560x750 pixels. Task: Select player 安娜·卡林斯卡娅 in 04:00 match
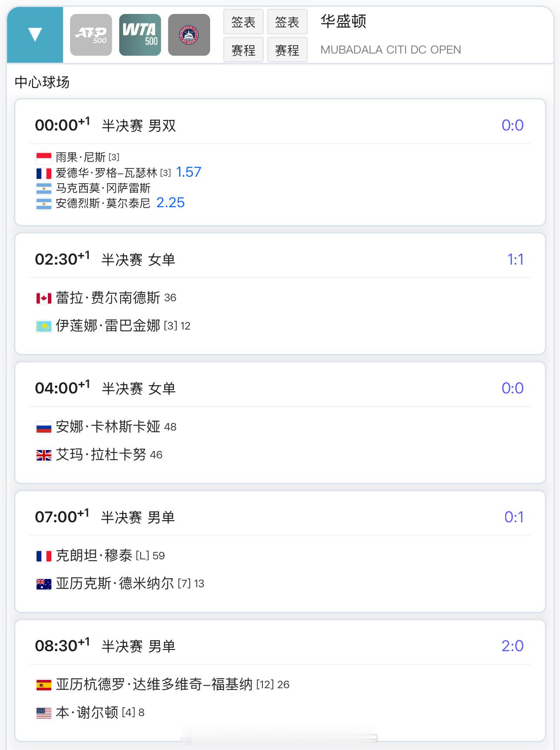point(108,427)
